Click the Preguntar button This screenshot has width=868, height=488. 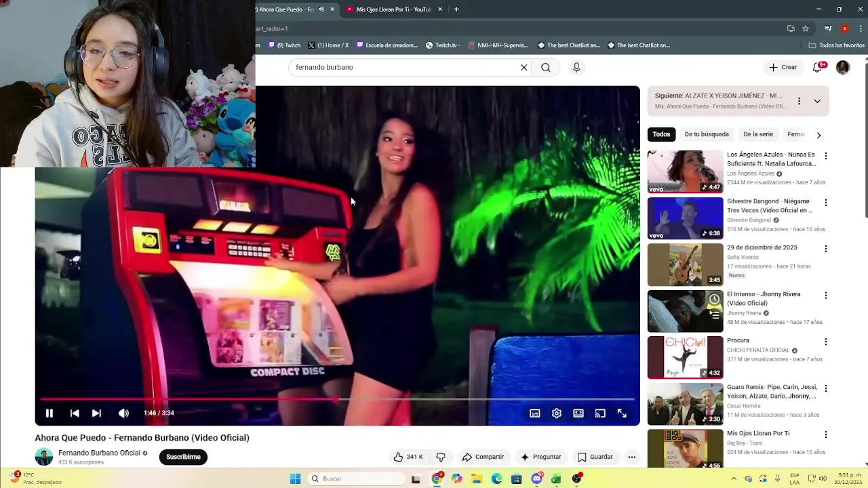click(540, 457)
